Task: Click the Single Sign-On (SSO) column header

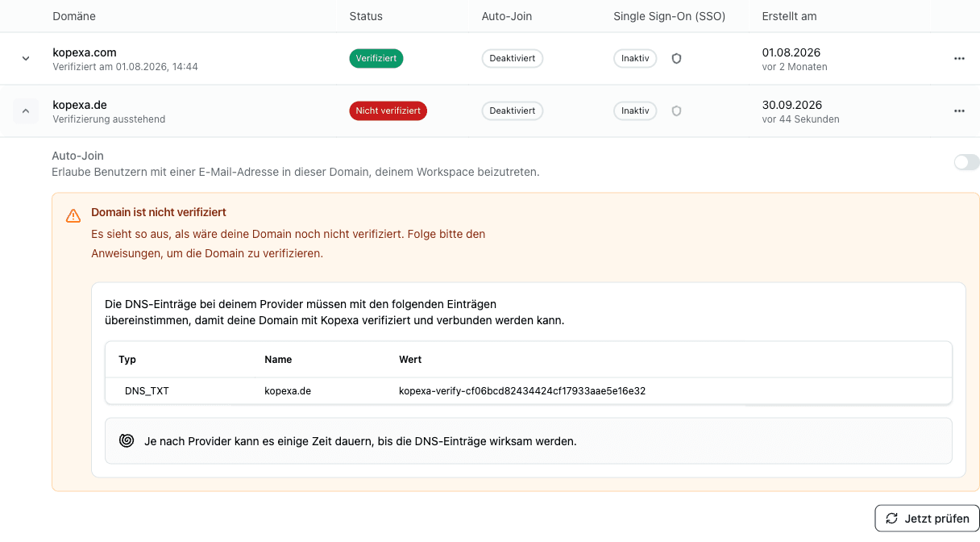Action: coord(670,16)
